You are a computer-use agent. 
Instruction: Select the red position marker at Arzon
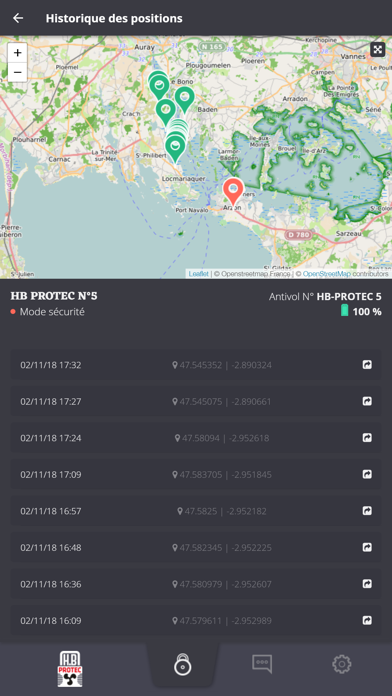[233, 192]
